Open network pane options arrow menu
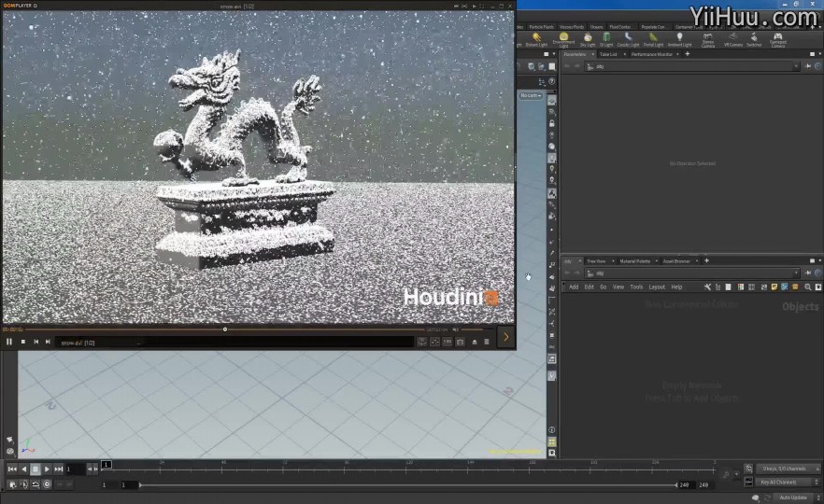 (819, 261)
